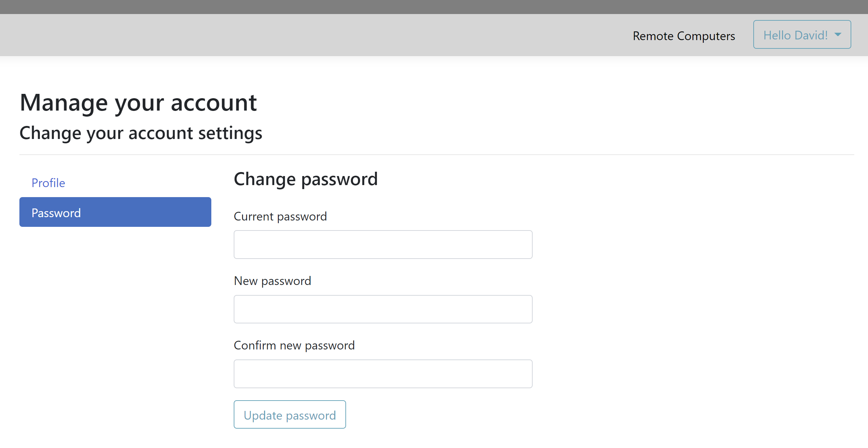Screen dimensions: 868x448
Task: Focus the New password input box
Action: (383, 309)
